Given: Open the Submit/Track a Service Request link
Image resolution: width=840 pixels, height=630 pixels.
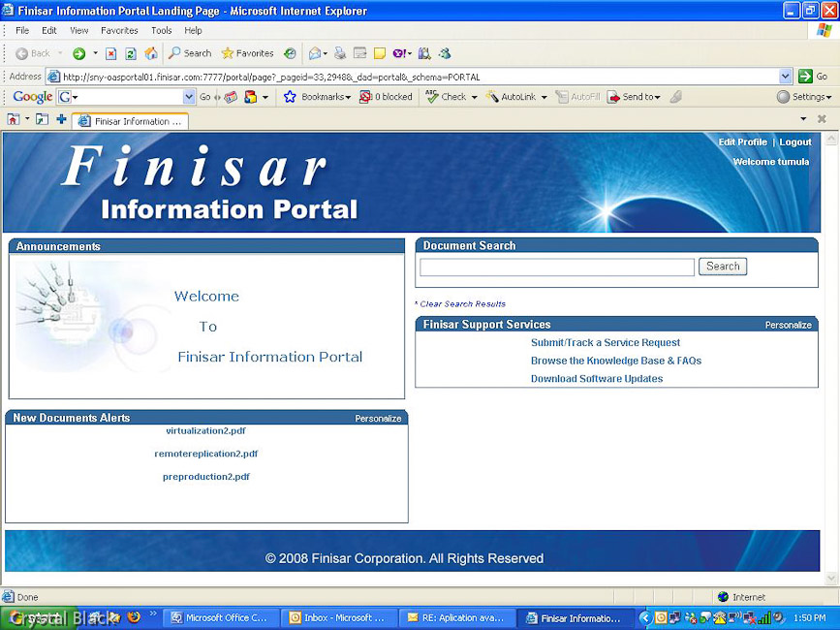Looking at the screenshot, I should coord(606,342).
